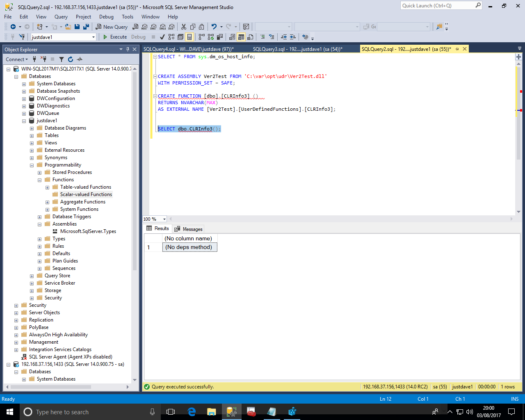
Task: Toggle Results to Grid output mode
Action: pyautogui.click(x=241, y=37)
